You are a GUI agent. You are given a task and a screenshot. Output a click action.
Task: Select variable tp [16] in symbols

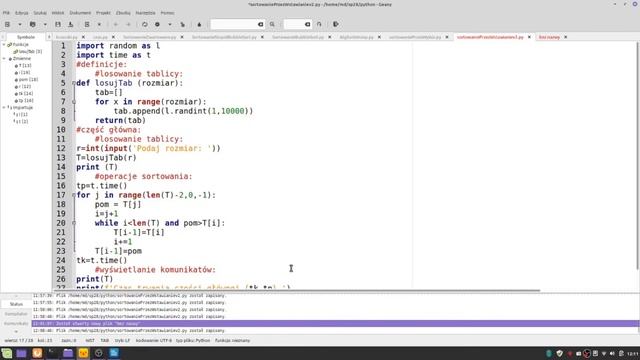click(x=24, y=100)
